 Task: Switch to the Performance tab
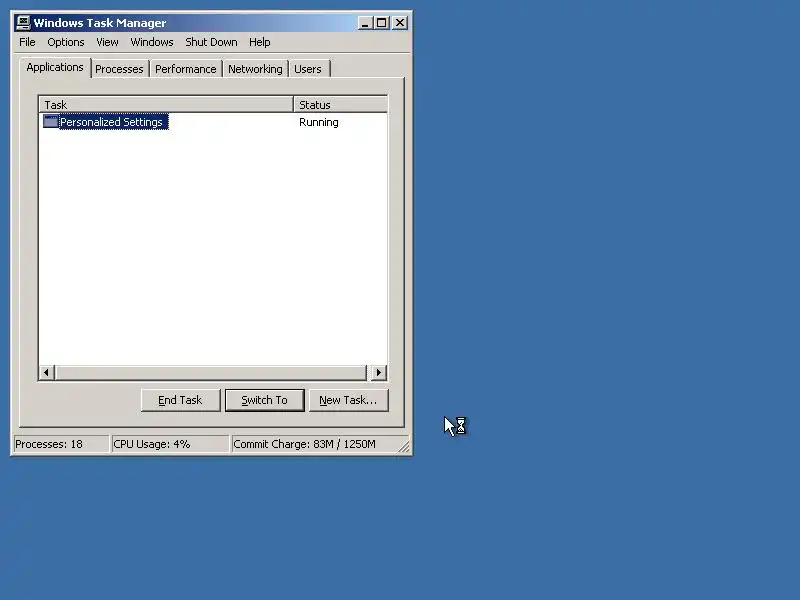pos(186,69)
